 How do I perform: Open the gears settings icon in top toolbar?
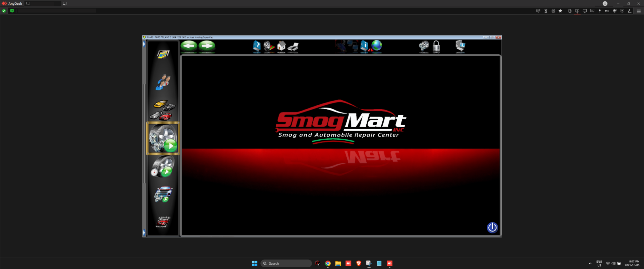coord(424,46)
